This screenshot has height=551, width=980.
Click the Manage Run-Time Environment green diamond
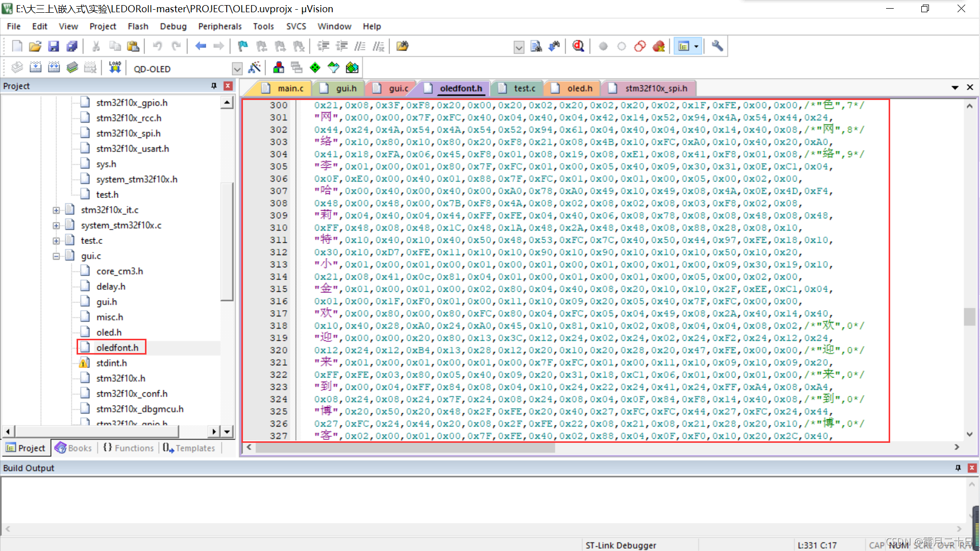[315, 68]
